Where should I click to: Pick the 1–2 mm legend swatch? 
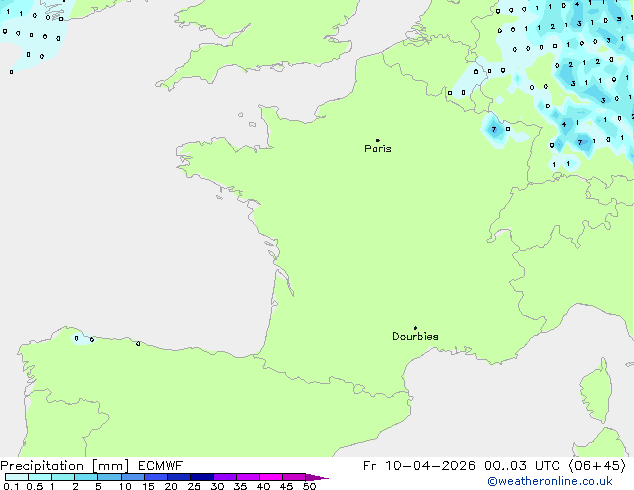[x=63, y=477]
